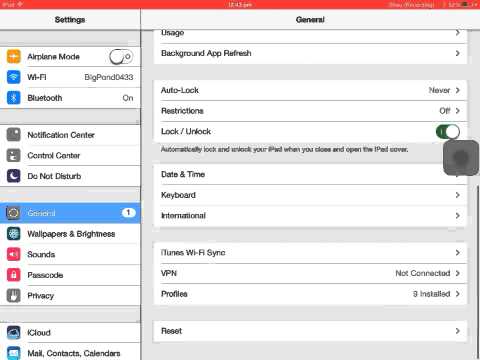Tap the Restrictions row label
480x360 pixels.
click(x=182, y=111)
